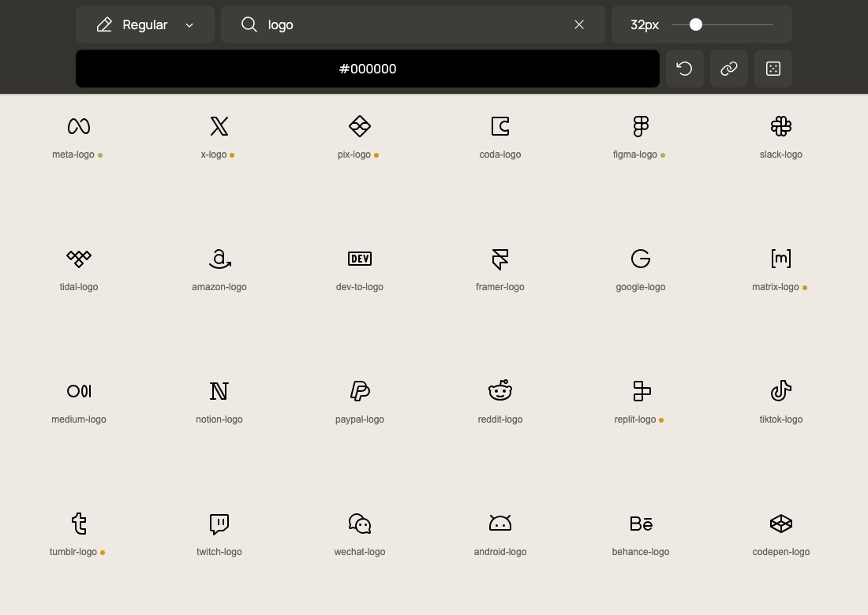Click the 'reddit-logo' label text
This screenshot has width=868, height=615.
click(499, 419)
